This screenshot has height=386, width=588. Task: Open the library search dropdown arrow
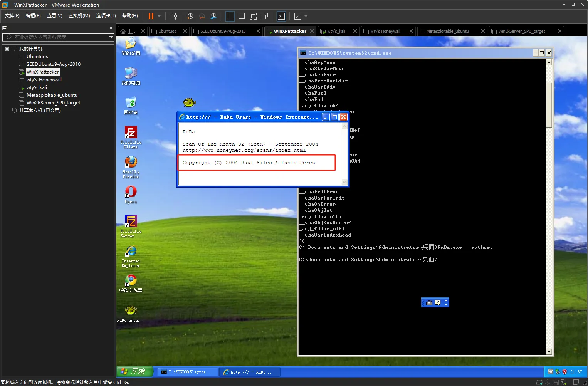pyautogui.click(x=111, y=37)
